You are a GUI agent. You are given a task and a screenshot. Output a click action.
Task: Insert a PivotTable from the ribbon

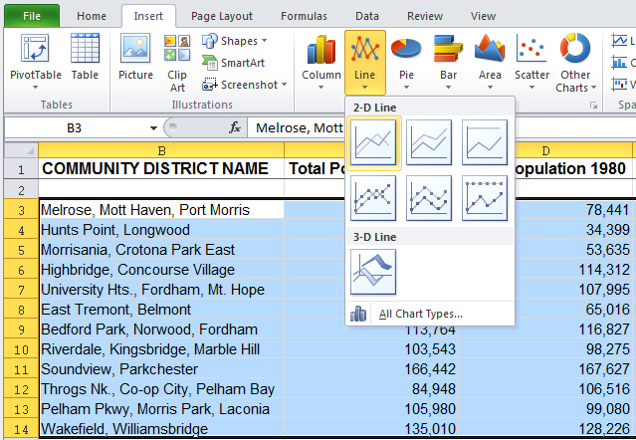pos(35,62)
